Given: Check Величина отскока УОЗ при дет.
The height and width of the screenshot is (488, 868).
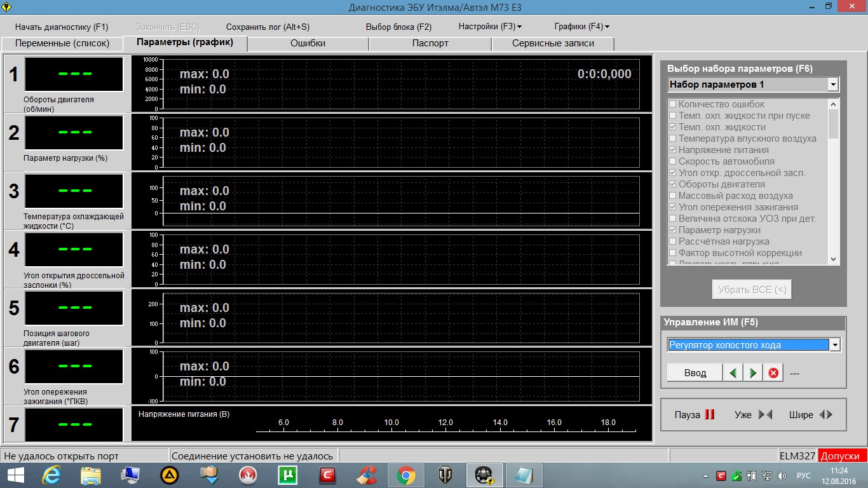Looking at the screenshot, I should [673, 219].
